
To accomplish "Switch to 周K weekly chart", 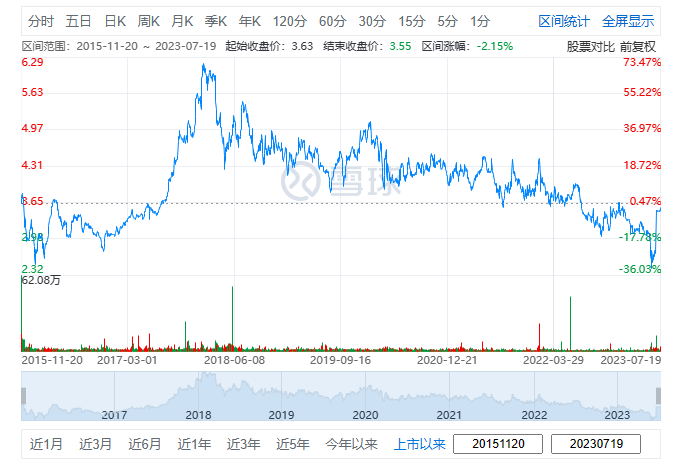I will click(x=149, y=20).
